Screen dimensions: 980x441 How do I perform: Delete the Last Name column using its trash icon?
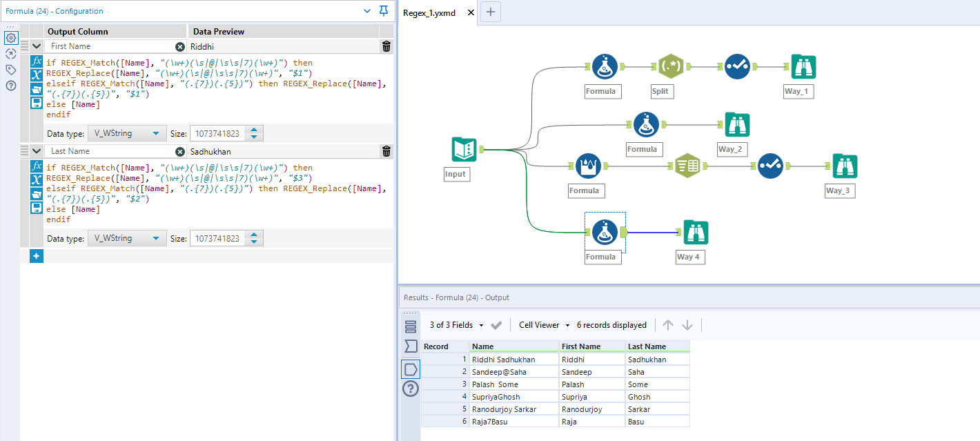coord(386,150)
